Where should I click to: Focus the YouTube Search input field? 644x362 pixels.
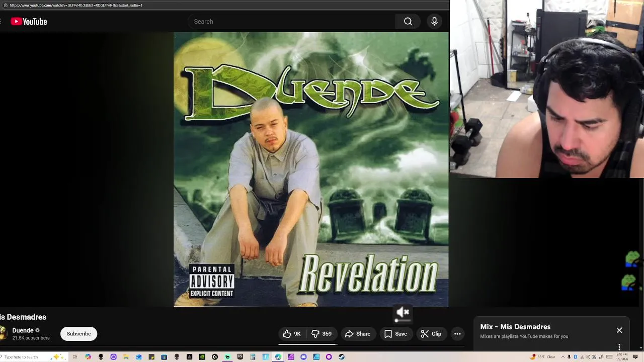[x=292, y=22]
